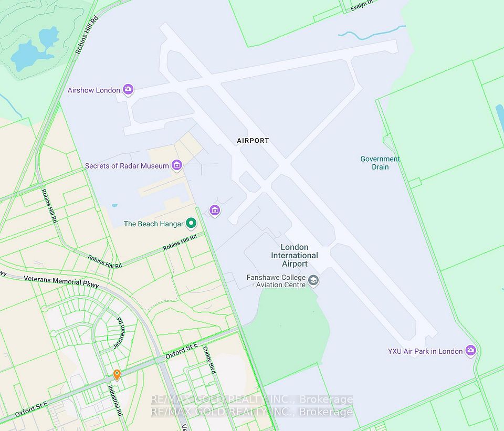Click the Airshow London camera pin
Image resolution: width=504 pixels, height=431 pixels.
pyautogui.click(x=128, y=90)
